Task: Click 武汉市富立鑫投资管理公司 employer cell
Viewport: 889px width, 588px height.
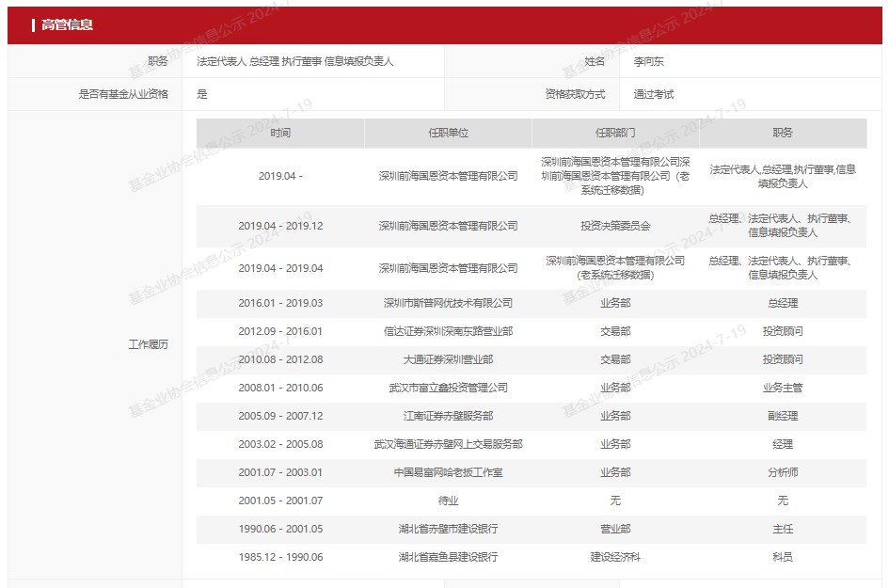Action: pos(448,388)
